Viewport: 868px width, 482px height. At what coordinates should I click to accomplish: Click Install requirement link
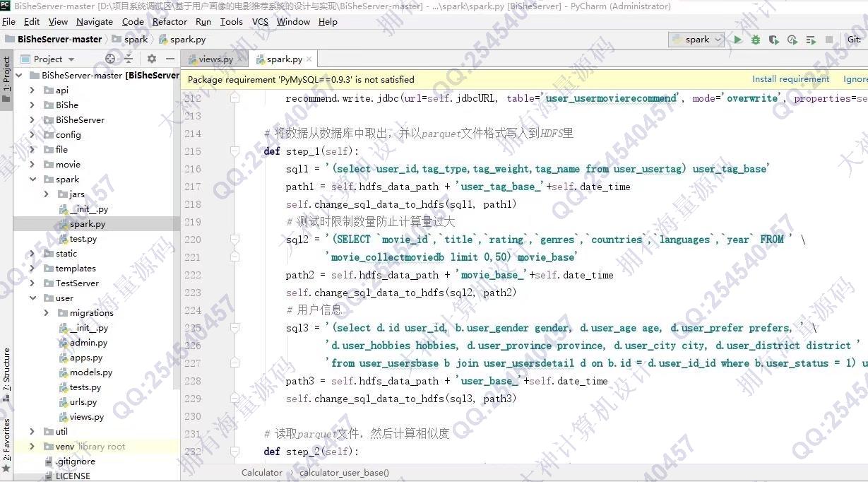point(790,79)
